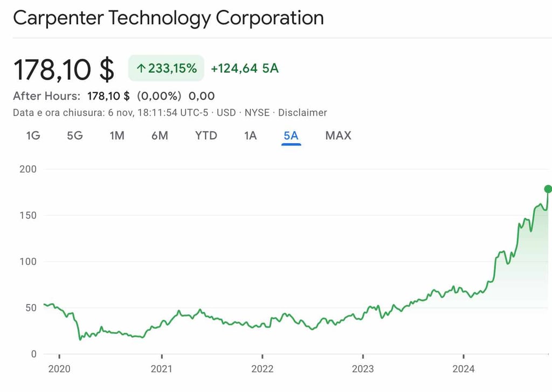The width and height of the screenshot is (552, 392).
Task: Click the 2024 label on the chart axis
Action: click(x=464, y=369)
